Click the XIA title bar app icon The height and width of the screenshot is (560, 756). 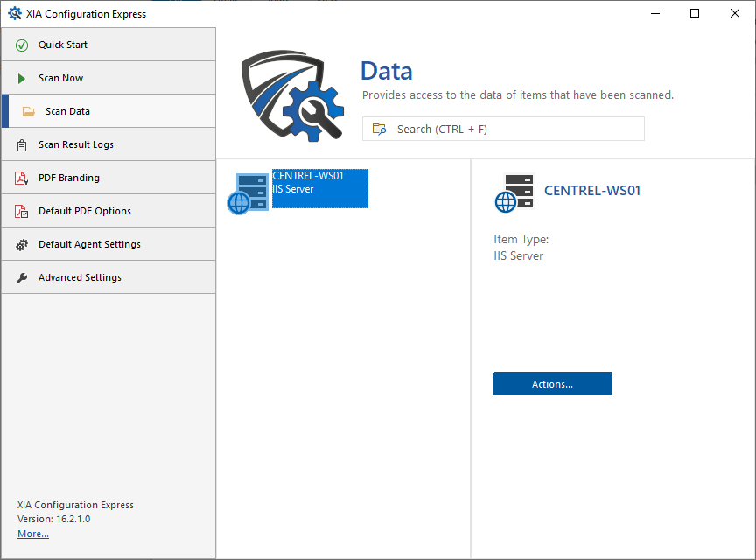[x=15, y=13]
